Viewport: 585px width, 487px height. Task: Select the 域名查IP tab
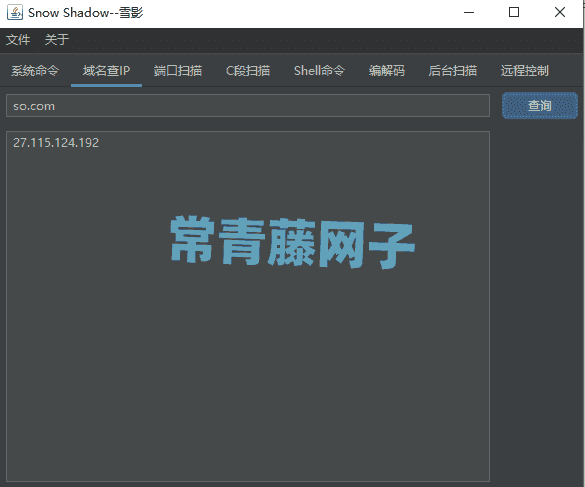(106, 71)
